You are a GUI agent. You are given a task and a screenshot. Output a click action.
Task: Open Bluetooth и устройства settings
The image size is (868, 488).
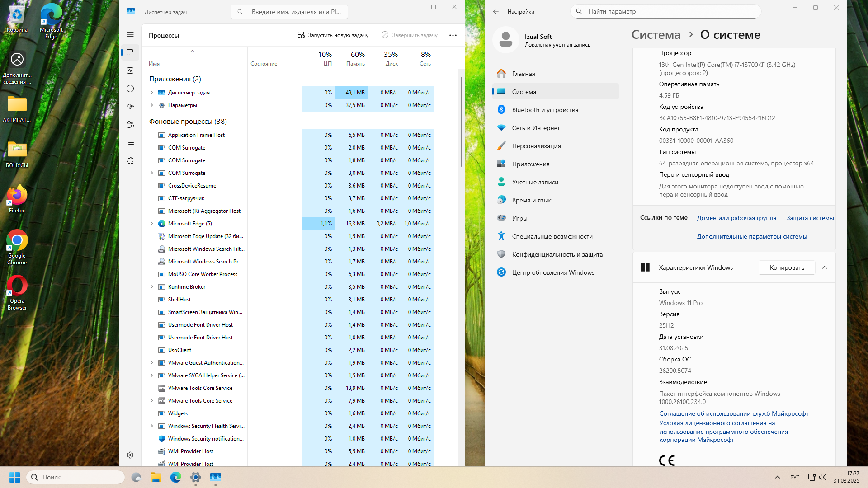pyautogui.click(x=556, y=110)
